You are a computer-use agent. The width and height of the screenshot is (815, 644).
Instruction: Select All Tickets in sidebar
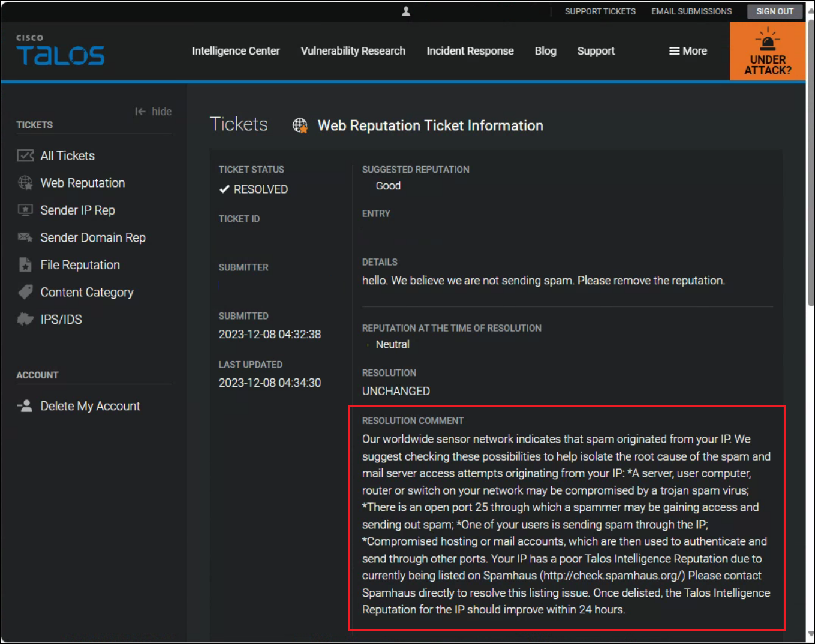pyautogui.click(x=68, y=156)
